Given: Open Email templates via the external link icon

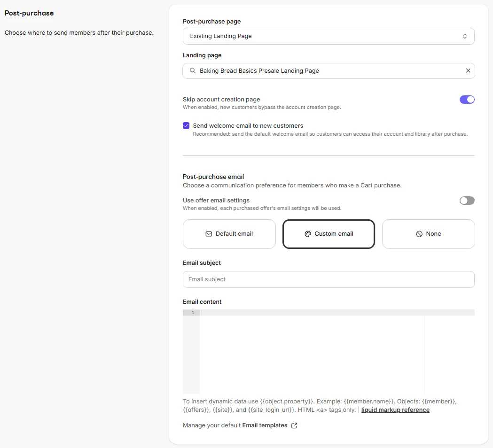Looking at the screenshot, I should click(x=295, y=425).
